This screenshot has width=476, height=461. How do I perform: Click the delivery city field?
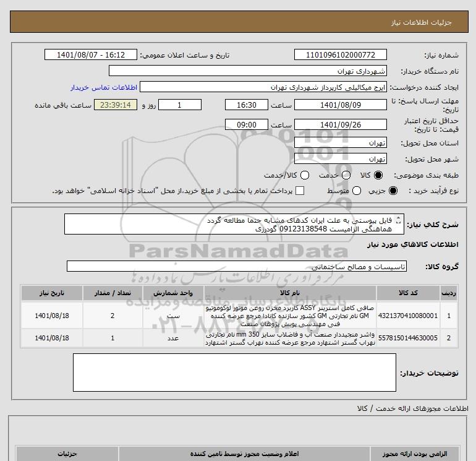pos(340,158)
